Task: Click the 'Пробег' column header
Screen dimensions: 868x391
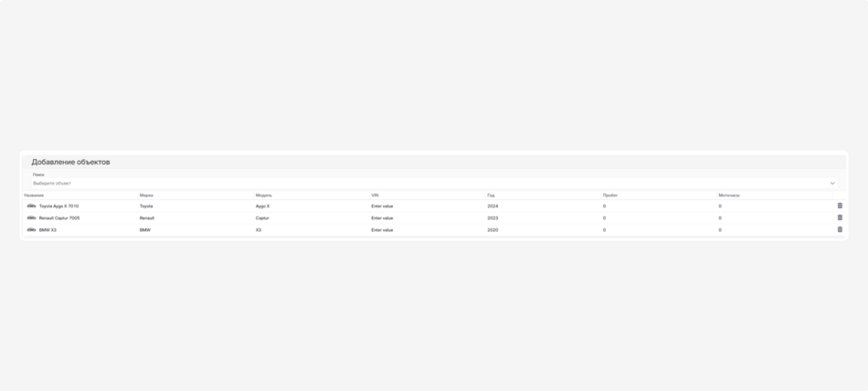Action: 610,195
